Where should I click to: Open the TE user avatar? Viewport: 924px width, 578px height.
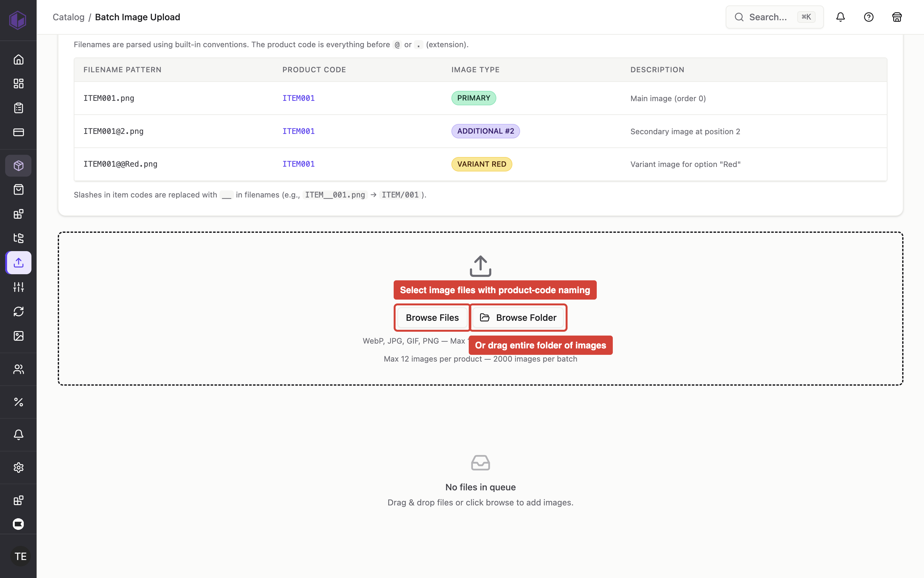click(20, 556)
